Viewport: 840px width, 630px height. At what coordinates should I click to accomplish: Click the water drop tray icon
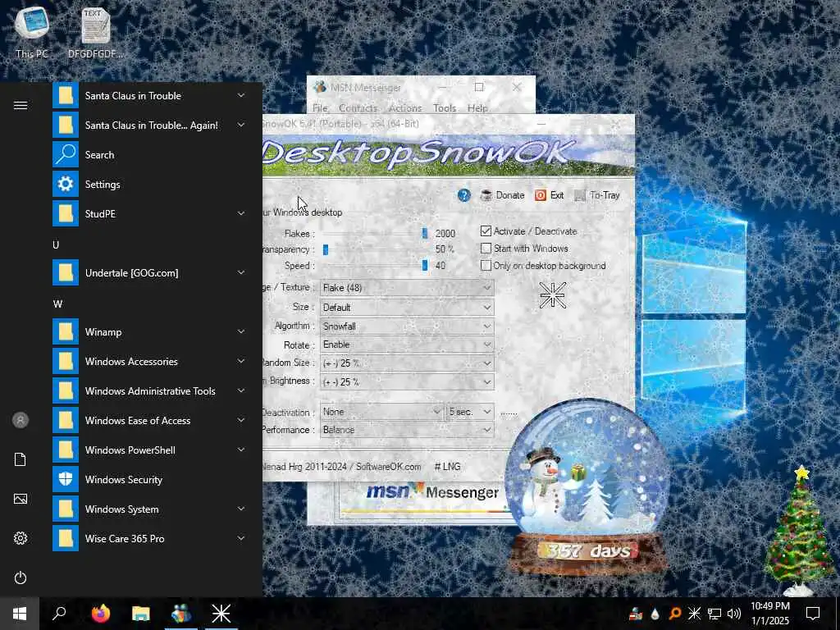pyautogui.click(x=655, y=614)
